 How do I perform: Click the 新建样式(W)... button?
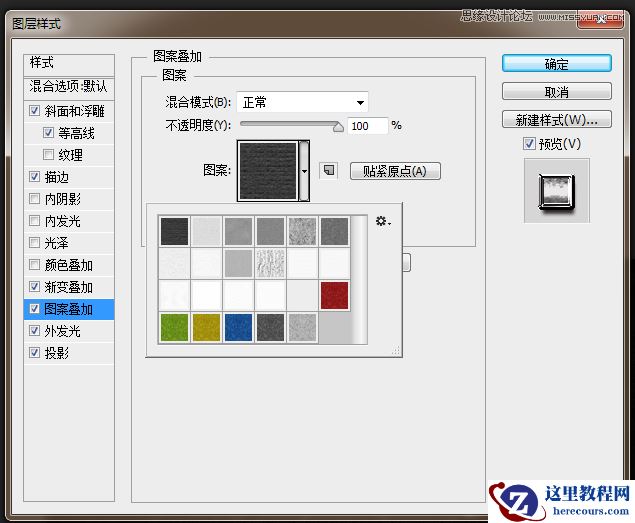(556, 119)
